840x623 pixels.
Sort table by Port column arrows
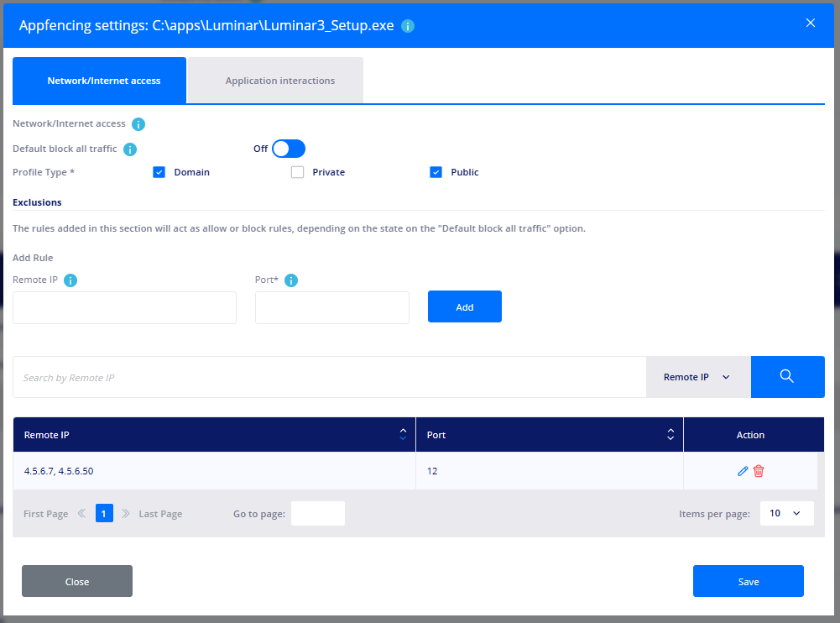click(670, 434)
